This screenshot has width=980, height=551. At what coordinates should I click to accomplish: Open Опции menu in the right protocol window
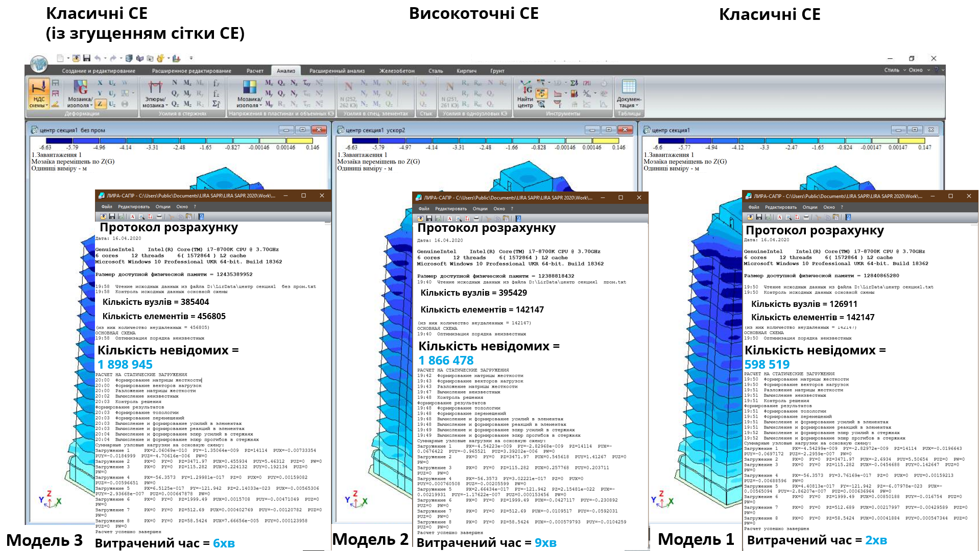pyautogui.click(x=809, y=207)
